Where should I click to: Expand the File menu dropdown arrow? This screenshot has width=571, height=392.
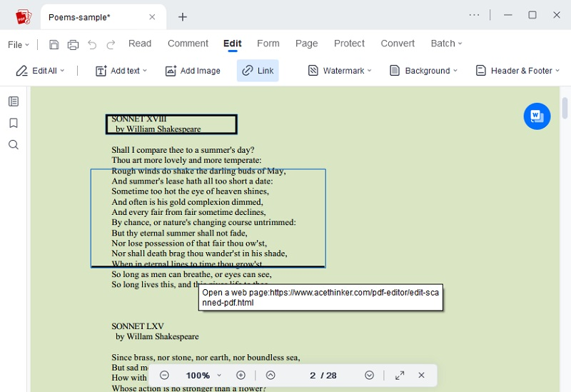[27, 45]
